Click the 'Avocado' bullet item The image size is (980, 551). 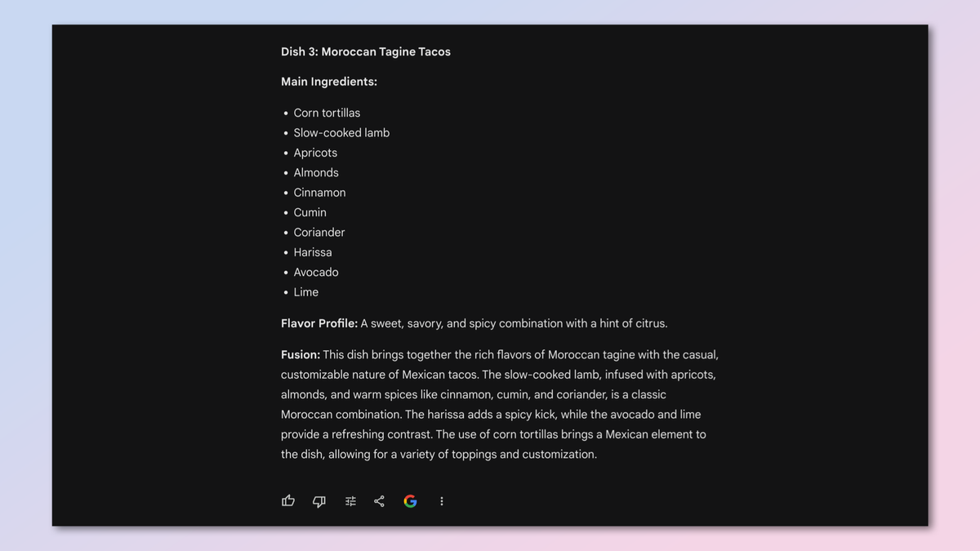[x=316, y=272]
